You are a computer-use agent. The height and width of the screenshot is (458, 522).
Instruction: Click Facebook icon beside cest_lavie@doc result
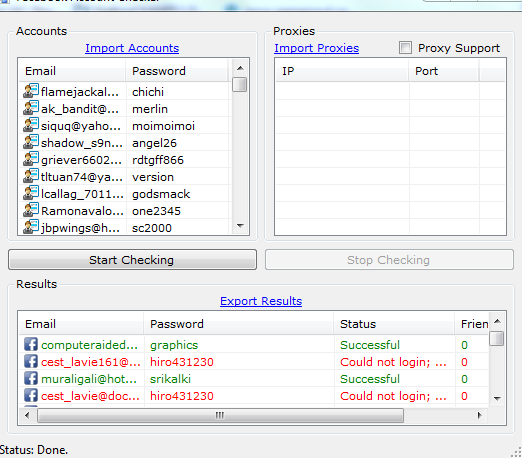[x=31, y=395]
